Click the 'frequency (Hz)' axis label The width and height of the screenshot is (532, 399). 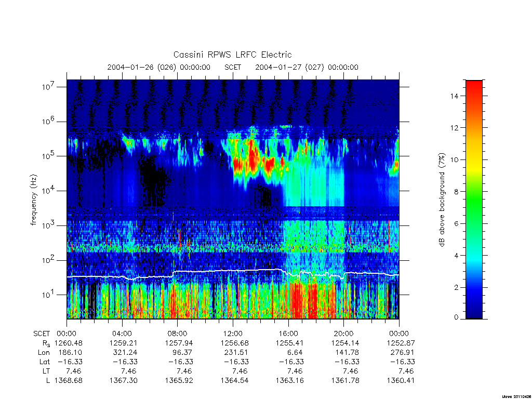coord(33,200)
